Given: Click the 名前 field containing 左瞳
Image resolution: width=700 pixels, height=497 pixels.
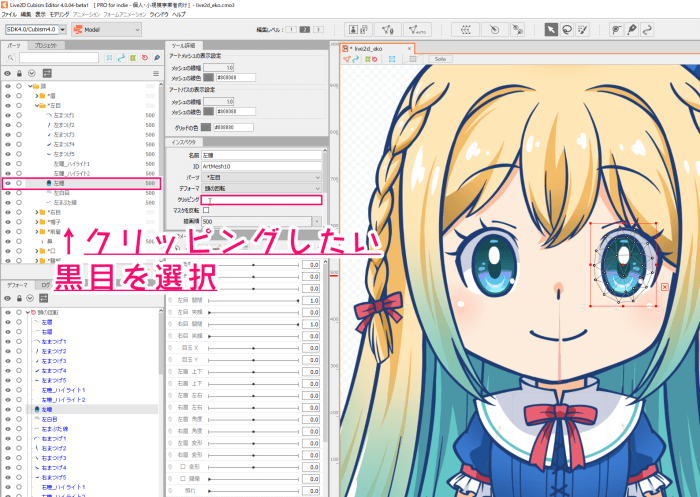Looking at the screenshot, I should pos(262,155).
